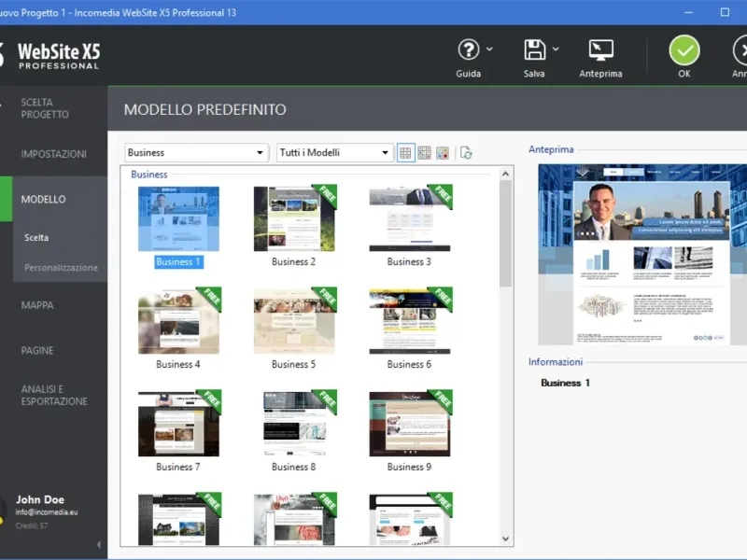Minimize the application window
This screenshot has height=560, width=747.
click(x=688, y=12)
